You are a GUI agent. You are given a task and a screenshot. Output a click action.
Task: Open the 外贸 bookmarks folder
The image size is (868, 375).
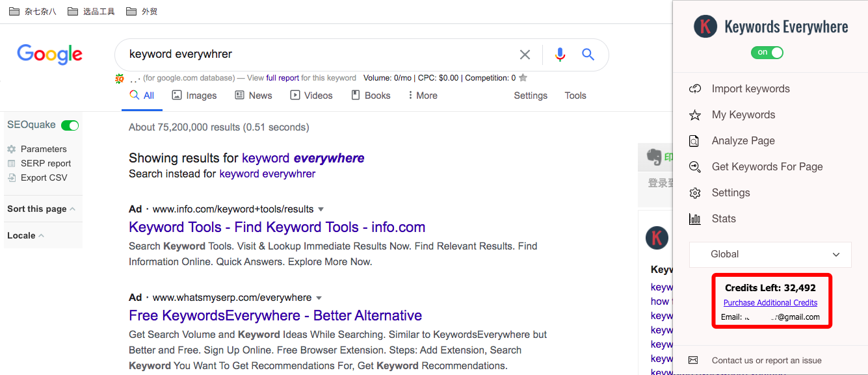142,11
